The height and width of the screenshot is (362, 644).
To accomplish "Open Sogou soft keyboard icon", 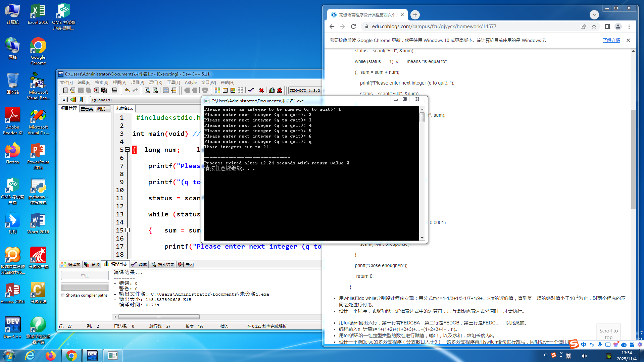I will point(608,345).
